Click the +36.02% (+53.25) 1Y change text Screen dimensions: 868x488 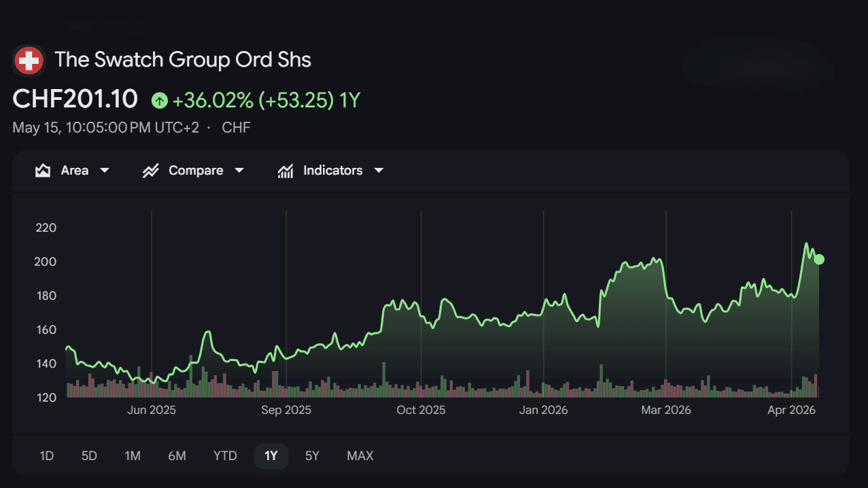click(x=266, y=101)
